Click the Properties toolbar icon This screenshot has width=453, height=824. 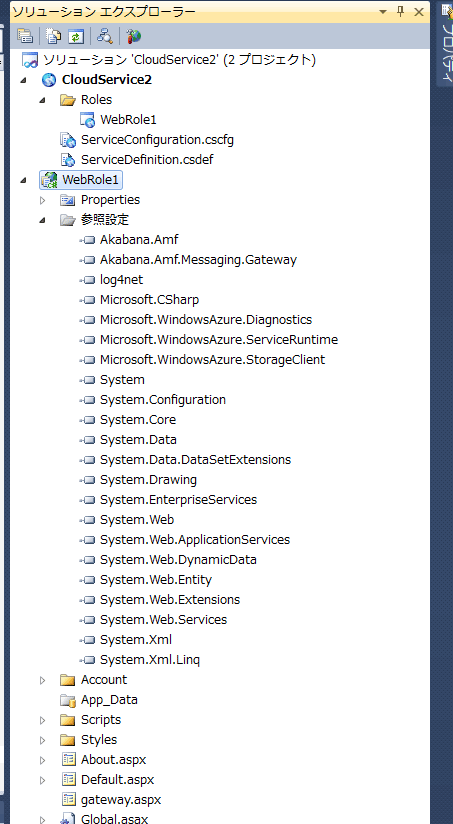pos(25,36)
